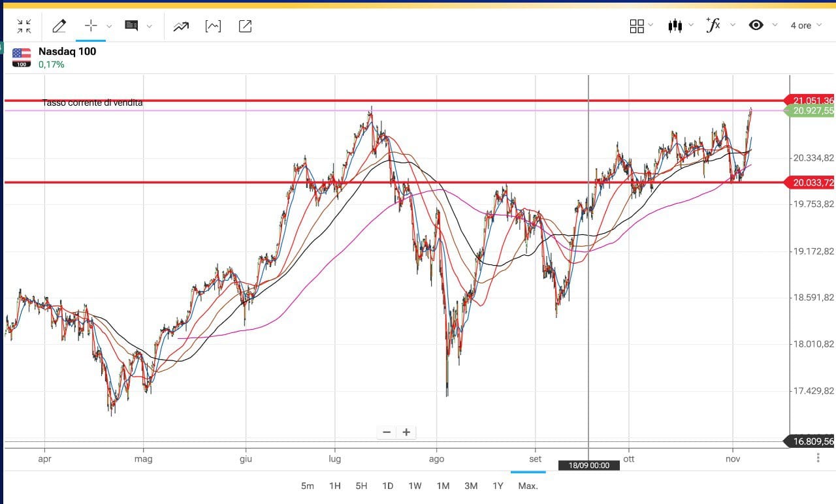Open the three-dot menu near time axis
836x504 pixels.
[818, 458]
